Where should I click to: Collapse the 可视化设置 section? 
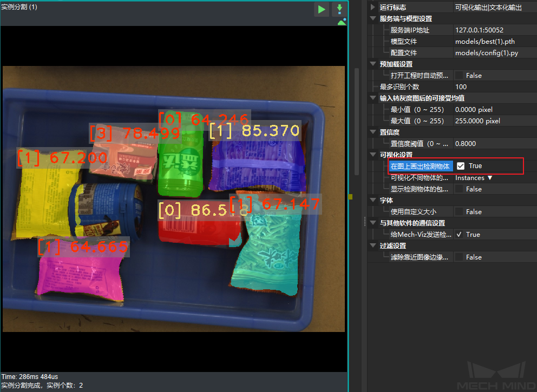(373, 155)
